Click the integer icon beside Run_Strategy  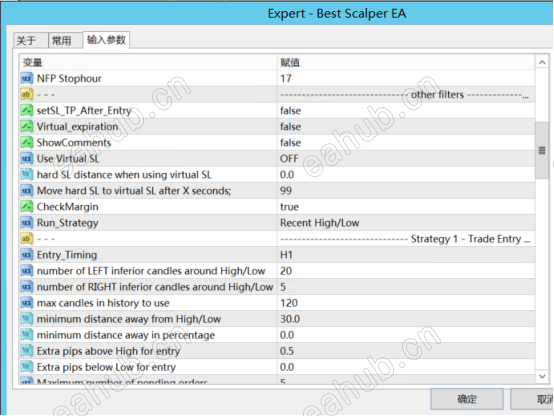[x=27, y=223]
